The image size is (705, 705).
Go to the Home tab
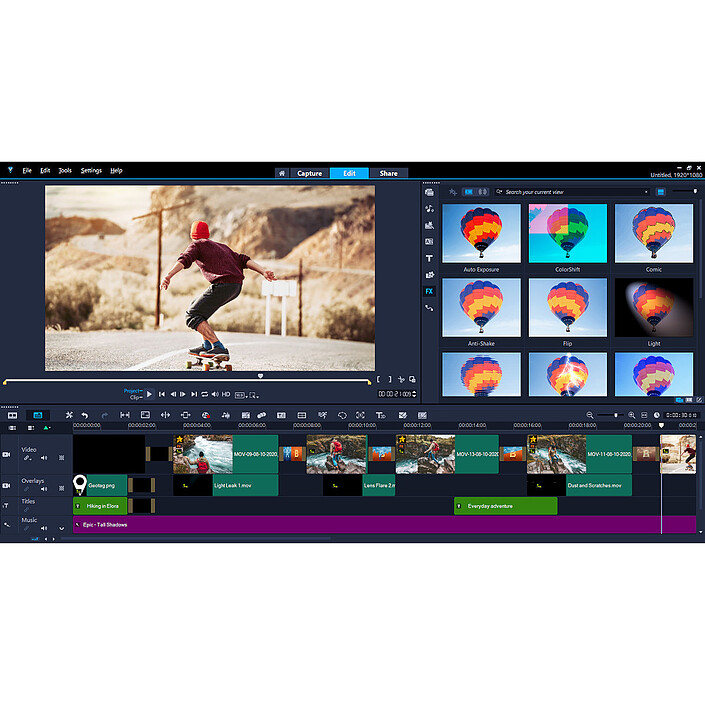[282, 173]
